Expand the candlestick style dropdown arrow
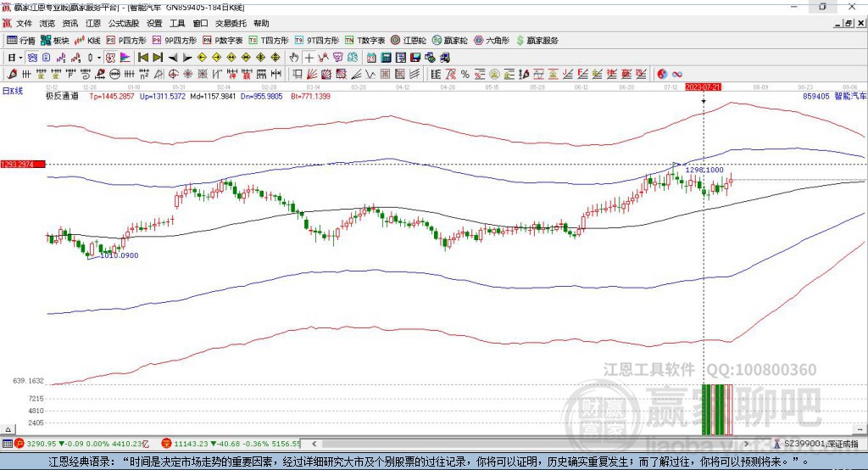This screenshot has width=868, height=470. click(x=99, y=58)
